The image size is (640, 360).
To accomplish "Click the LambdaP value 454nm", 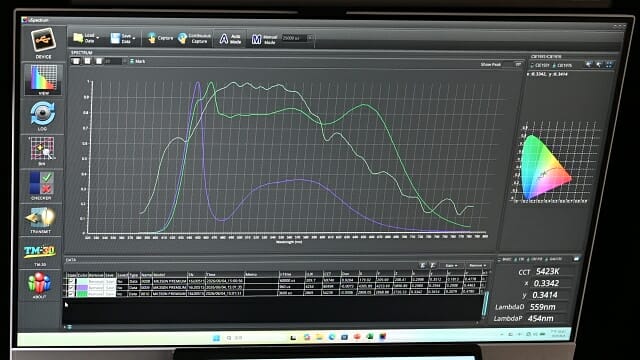I will [x=540, y=318].
